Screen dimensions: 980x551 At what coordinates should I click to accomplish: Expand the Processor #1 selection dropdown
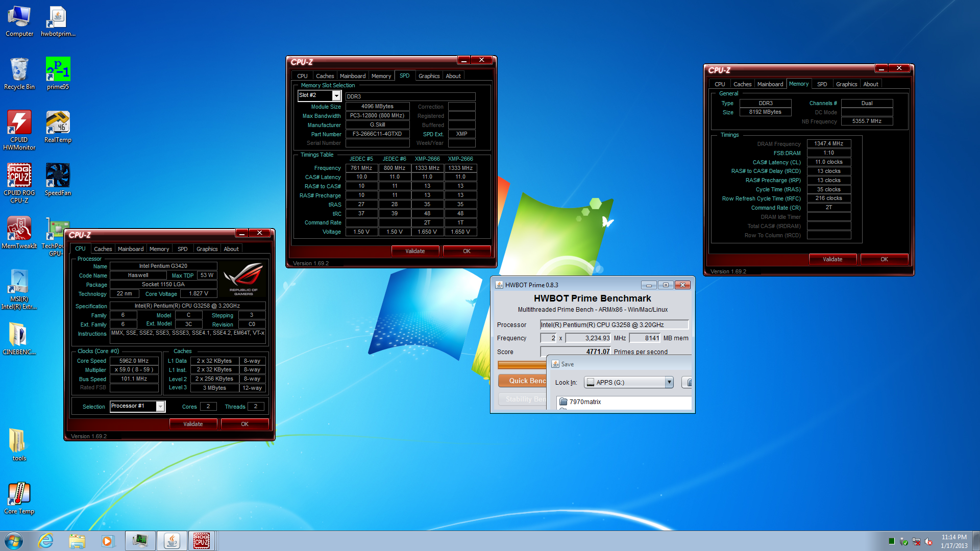[x=160, y=406]
